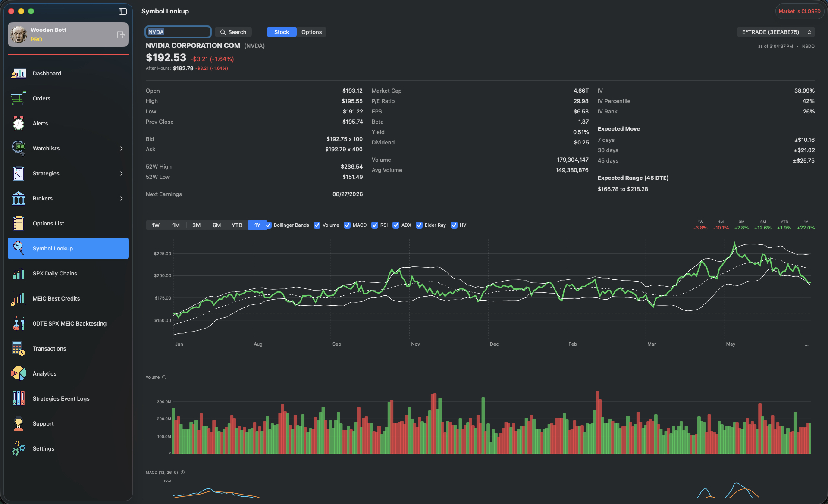Image resolution: width=828 pixels, height=504 pixels.
Task: Click the 0DTE SPX MEIC Backtesting icon
Action: [x=19, y=323]
